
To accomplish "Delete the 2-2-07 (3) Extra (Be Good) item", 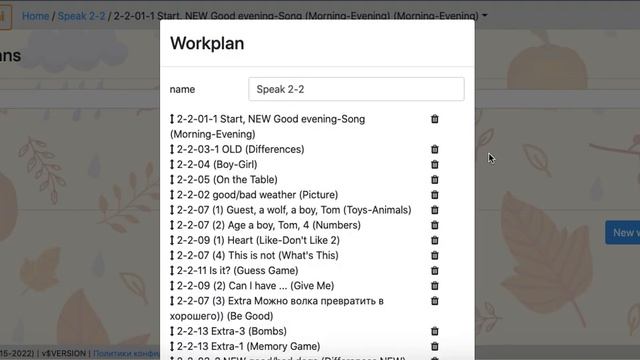I will (x=435, y=300).
